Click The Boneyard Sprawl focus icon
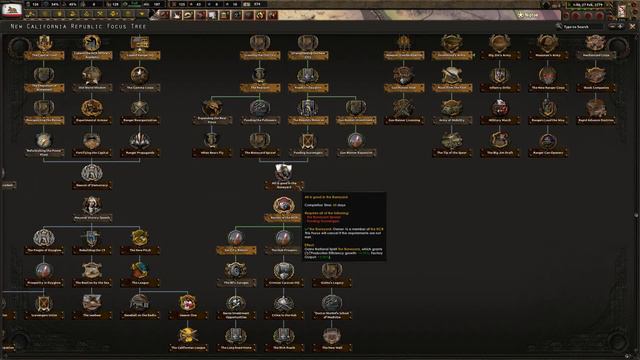The width and height of the screenshot is (640, 360). (x=260, y=140)
